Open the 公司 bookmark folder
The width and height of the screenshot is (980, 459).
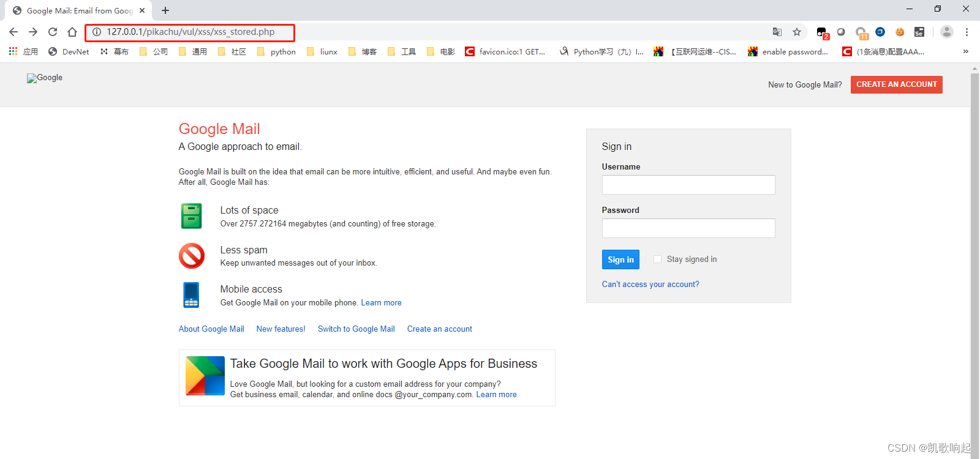click(154, 51)
